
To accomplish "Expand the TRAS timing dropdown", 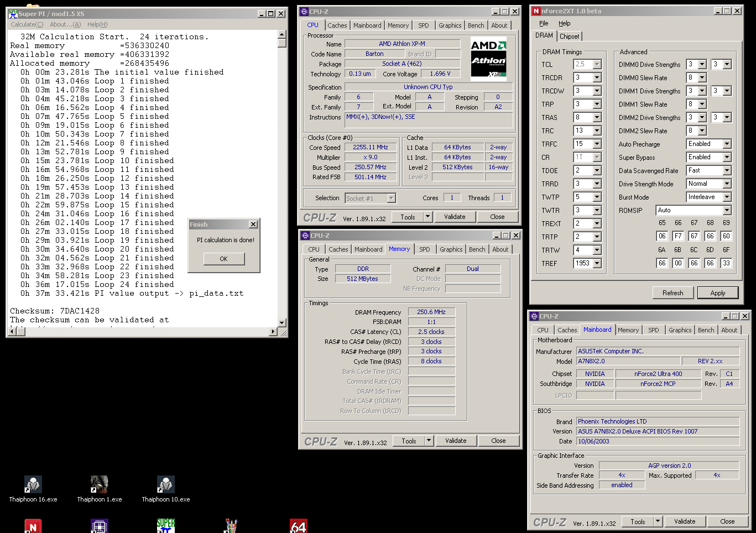I will [597, 117].
